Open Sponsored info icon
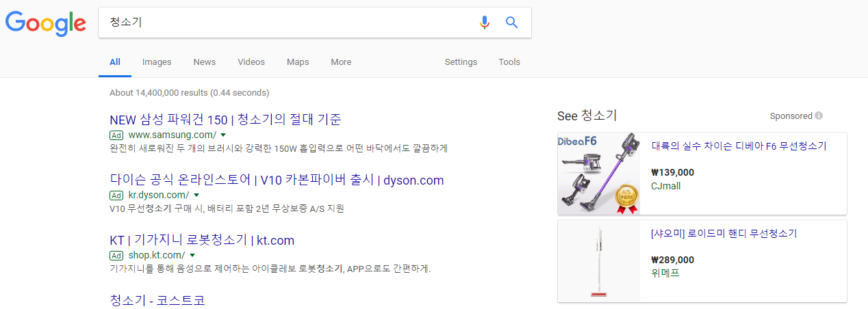The height and width of the screenshot is (309, 868). pyautogui.click(x=819, y=116)
